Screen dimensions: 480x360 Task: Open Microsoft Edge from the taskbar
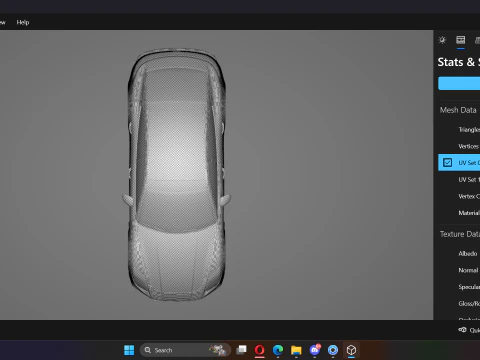[x=278, y=350]
